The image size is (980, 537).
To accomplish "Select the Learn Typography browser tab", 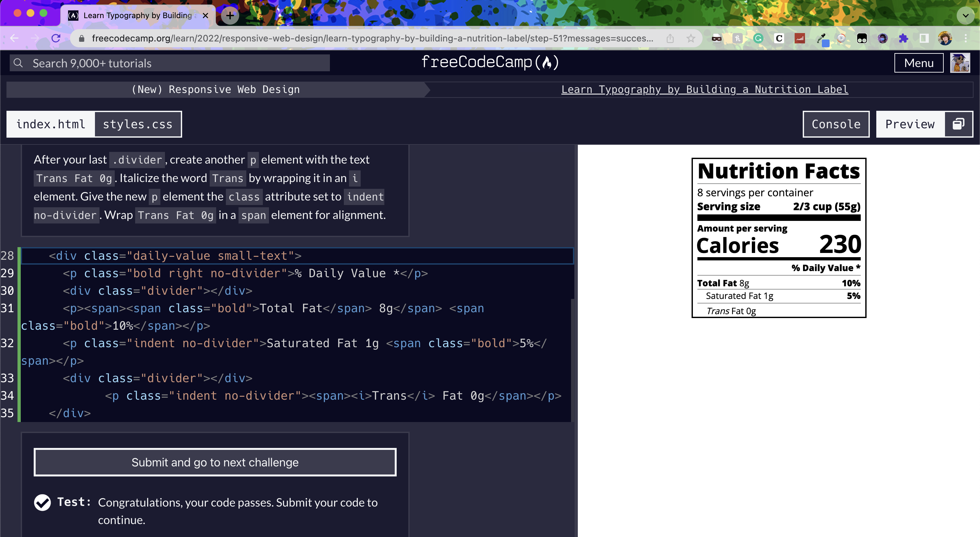I will point(138,16).
